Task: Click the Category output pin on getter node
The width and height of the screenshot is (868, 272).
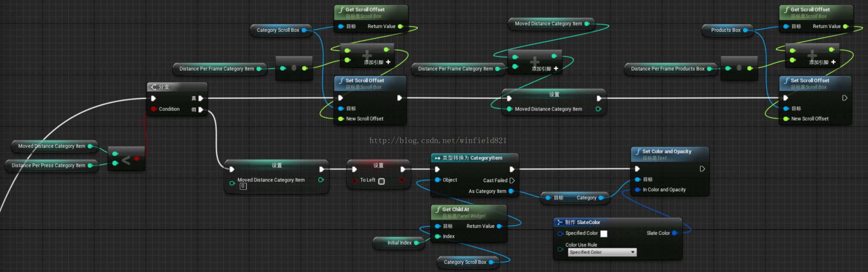Action: [x=601, y=198]
